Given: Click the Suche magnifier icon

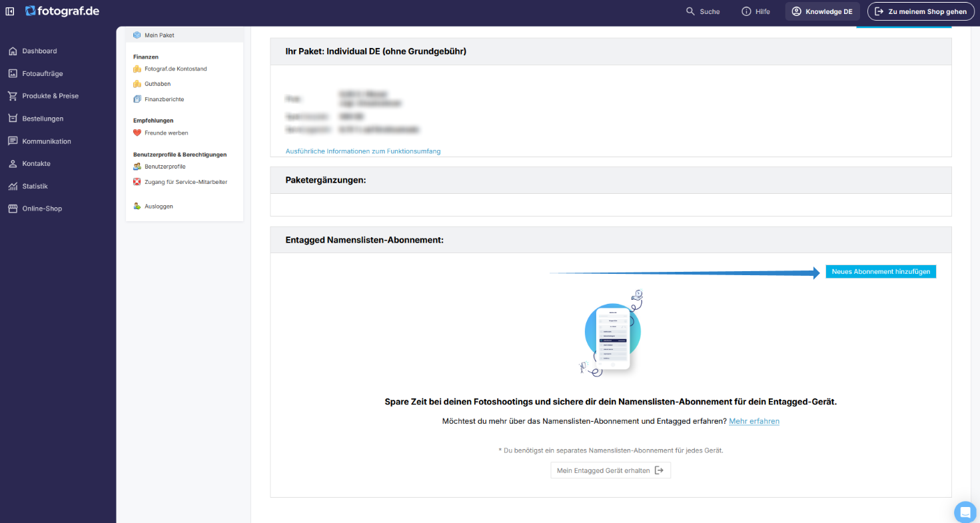Looking at the screenshot, I should click(690, 11).
